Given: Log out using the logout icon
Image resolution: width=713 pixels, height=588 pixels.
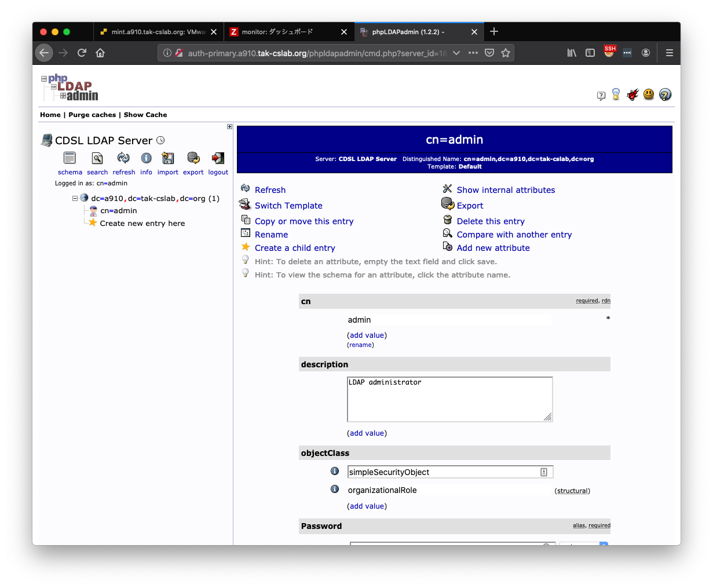Looking at the screenshot, I should point(218,158).
